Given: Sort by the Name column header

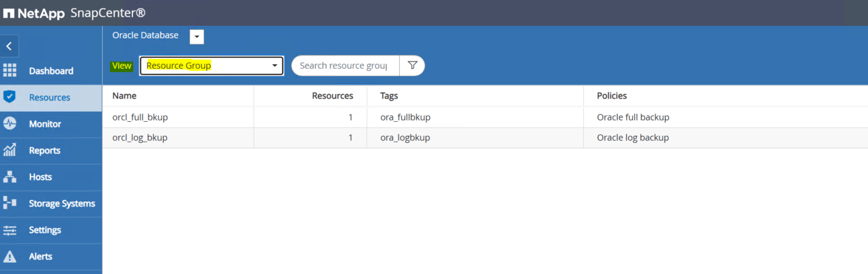Looking at the screenshot, I should coord(124,96).
